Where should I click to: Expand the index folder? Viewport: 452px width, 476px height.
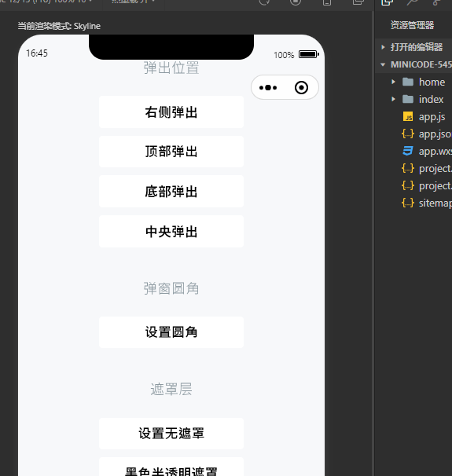(393, 99)
